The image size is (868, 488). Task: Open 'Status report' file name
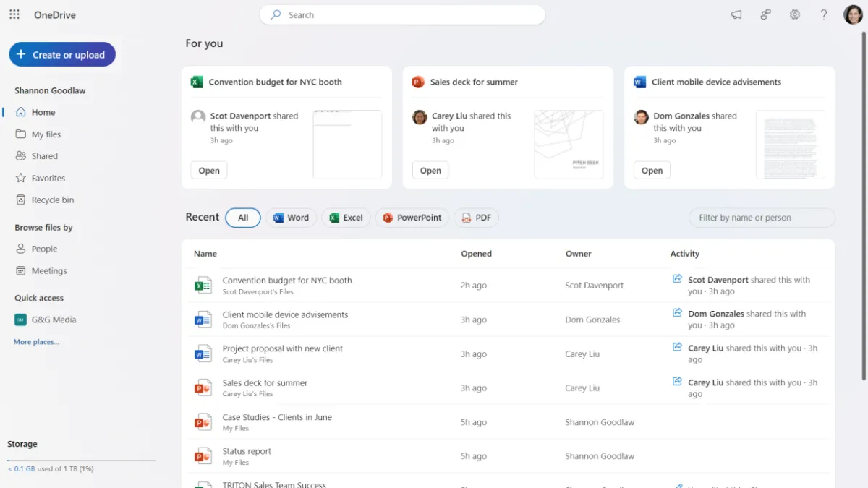[247, 451]
